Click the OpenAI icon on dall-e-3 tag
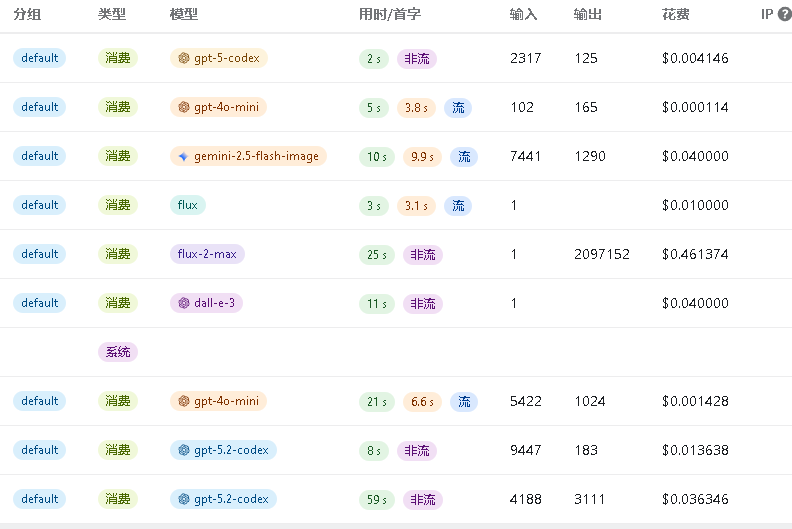792x529 pixels. 184,303
